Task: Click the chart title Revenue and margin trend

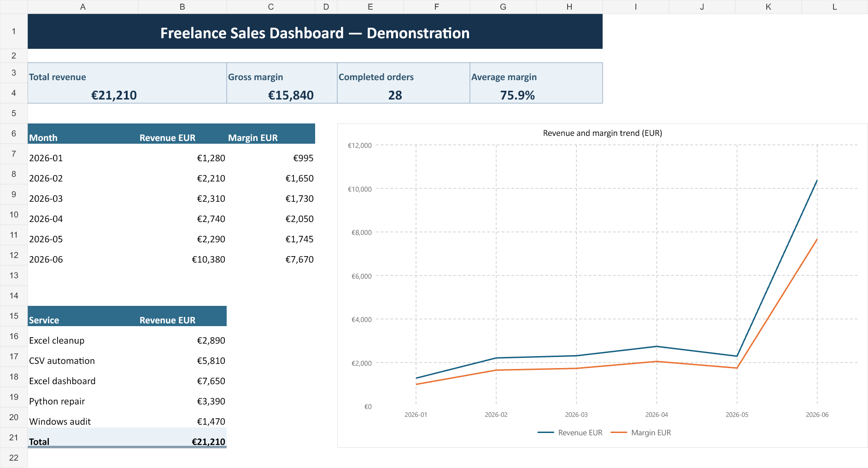Action: (603, 133)
